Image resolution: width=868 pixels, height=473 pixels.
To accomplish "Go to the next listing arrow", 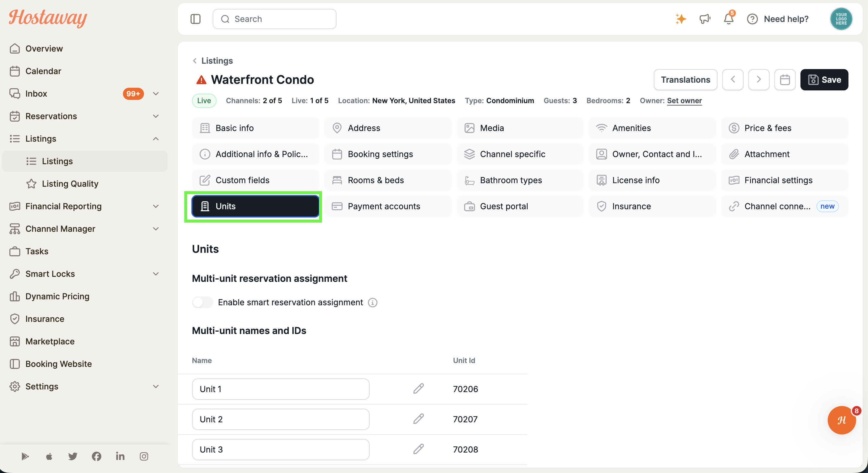I will pyautogui.click(x=758, y=79).
